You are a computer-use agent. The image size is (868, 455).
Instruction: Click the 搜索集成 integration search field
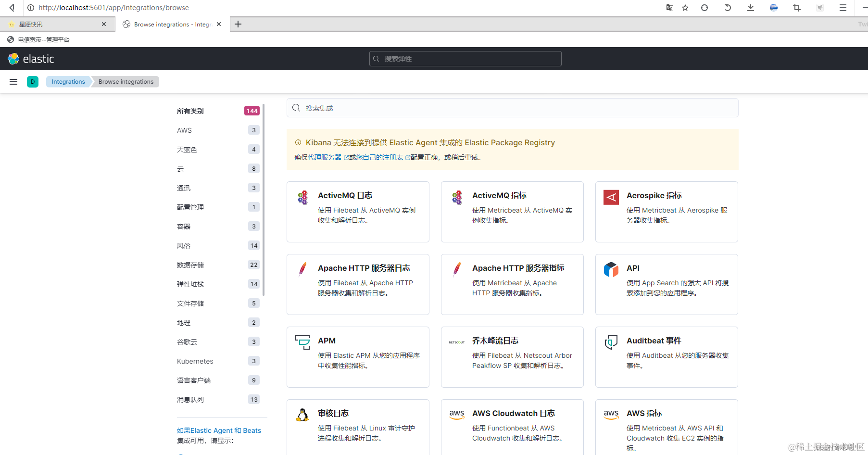(513, 108)
